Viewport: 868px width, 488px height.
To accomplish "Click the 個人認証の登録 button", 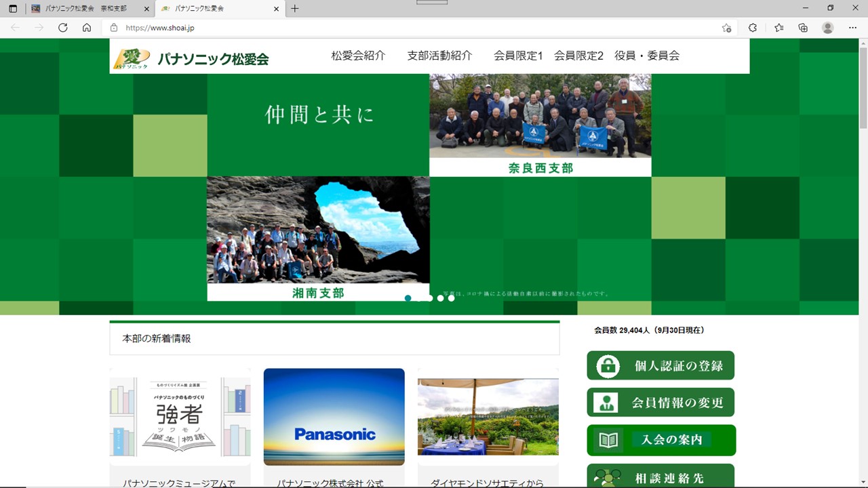I will tap(660, 366).
